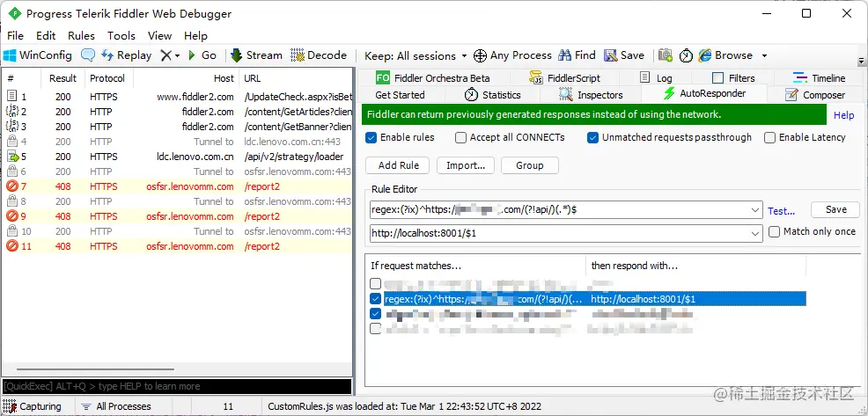Switch to the Get Started tab

[x=400, y=95]
